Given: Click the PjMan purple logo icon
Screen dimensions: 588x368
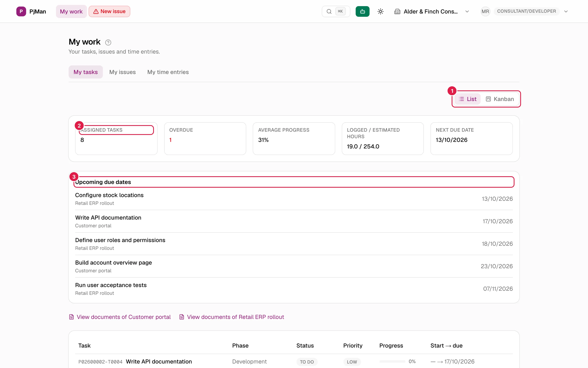Looking at the screenshot, I should tap(21, 11).
